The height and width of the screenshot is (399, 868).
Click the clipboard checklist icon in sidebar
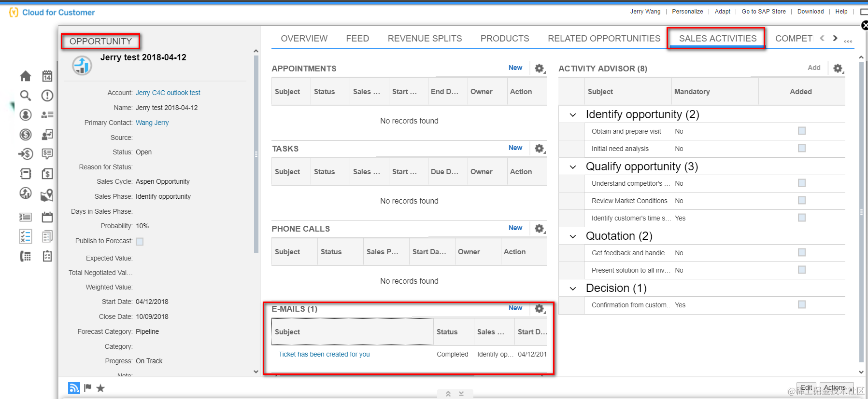coord(47,256)
